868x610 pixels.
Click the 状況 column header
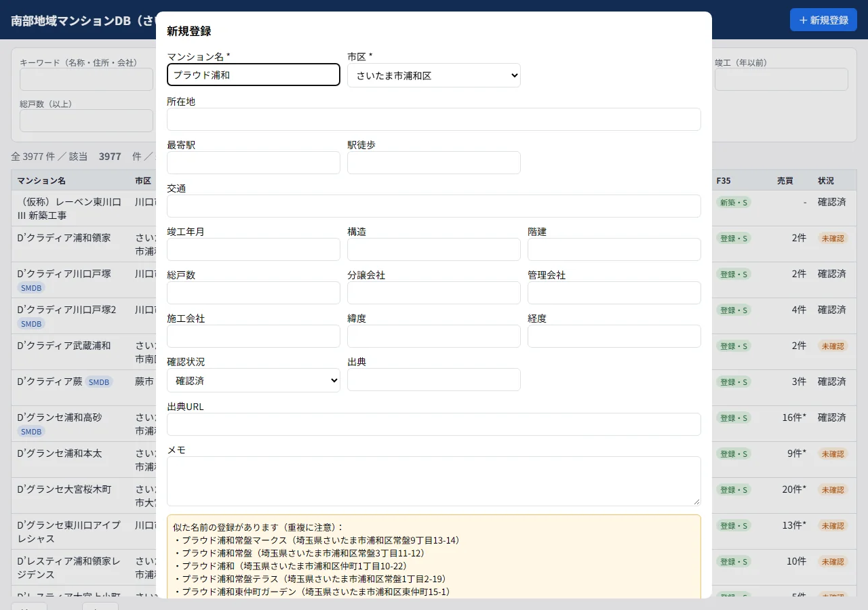click(x=826, y=181)
